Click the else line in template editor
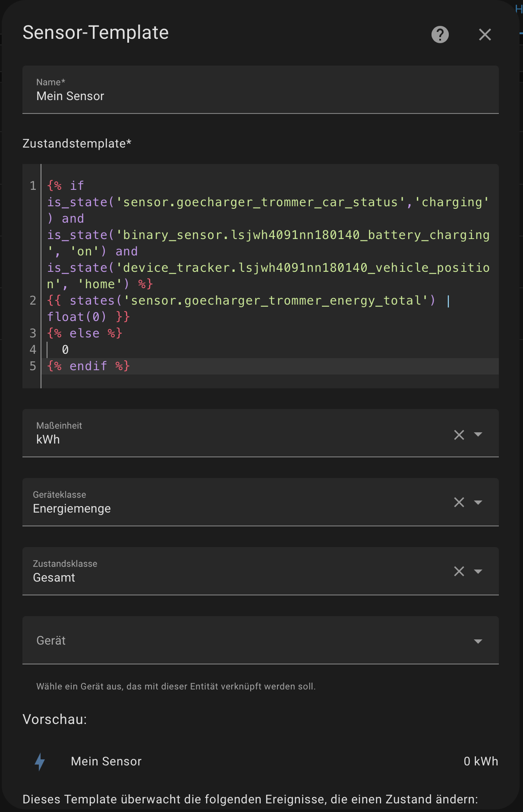The width and height of the screenshot is (523, 812). pos(85,334)
